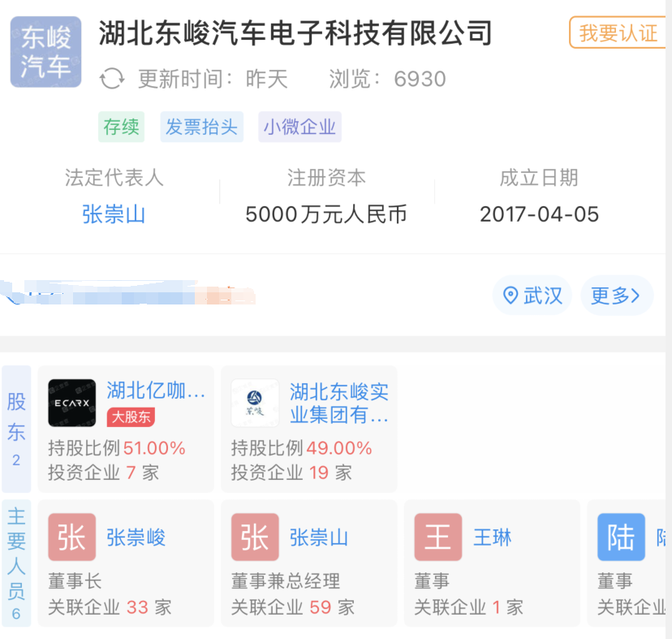Open the 股东 section tab
This screenshot has width=672, height=639.
(x=16, y=429)
